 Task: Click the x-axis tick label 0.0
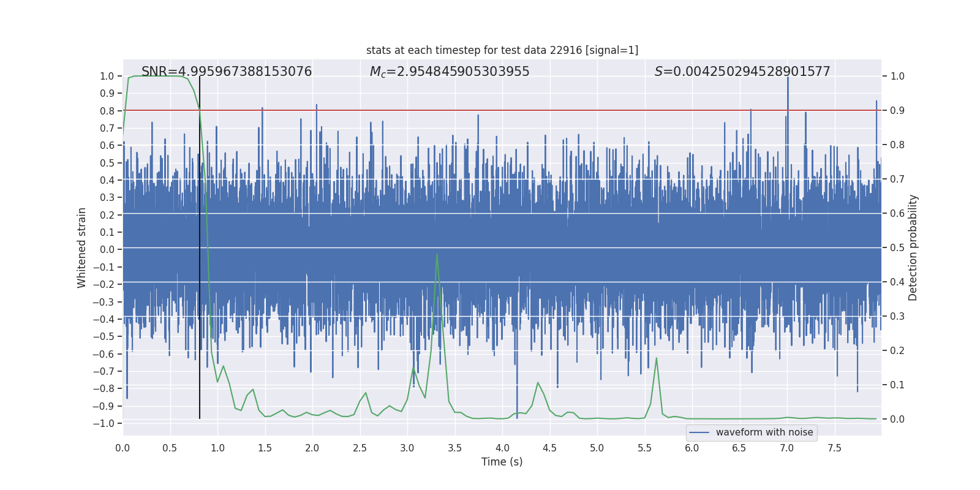[x=123, y=448]
